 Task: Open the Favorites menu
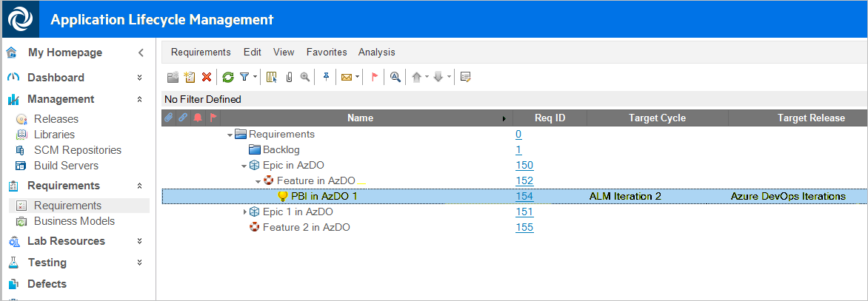(x=327, y=52)
